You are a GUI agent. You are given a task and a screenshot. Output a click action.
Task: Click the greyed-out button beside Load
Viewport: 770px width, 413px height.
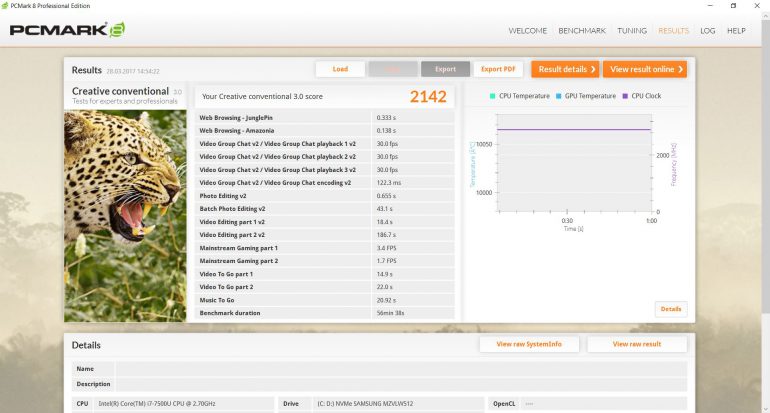click(x=393, y=69)
